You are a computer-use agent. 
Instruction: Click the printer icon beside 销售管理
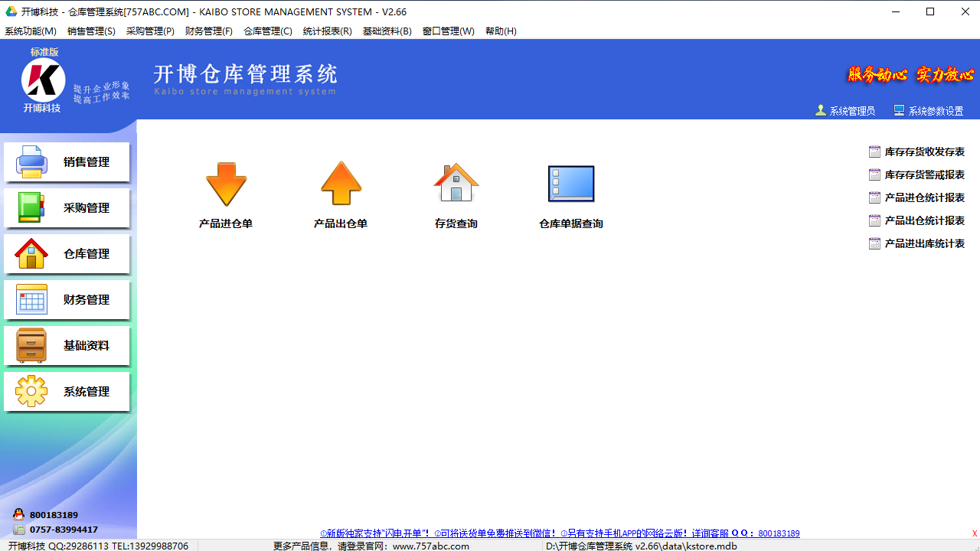click(x=31, y=161)
